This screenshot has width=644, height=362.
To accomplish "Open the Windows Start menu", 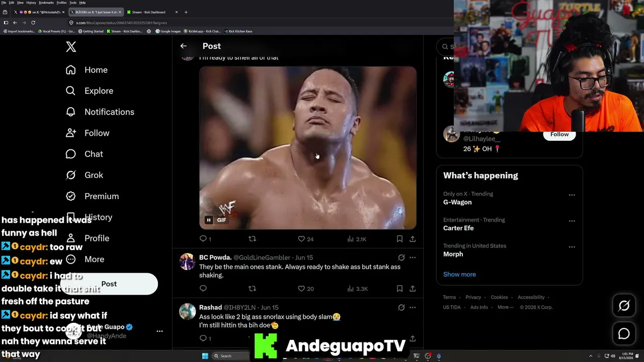I will point(205,356).
